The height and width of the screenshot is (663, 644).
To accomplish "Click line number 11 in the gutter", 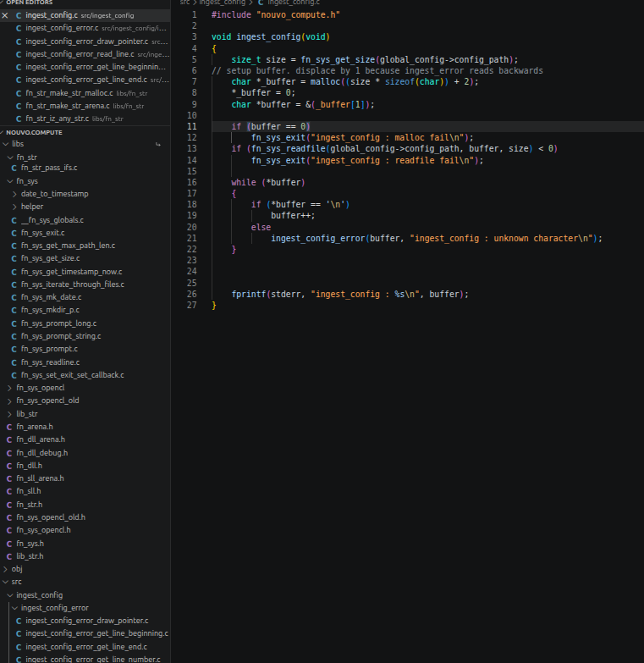I will click(x=192, y=126).
